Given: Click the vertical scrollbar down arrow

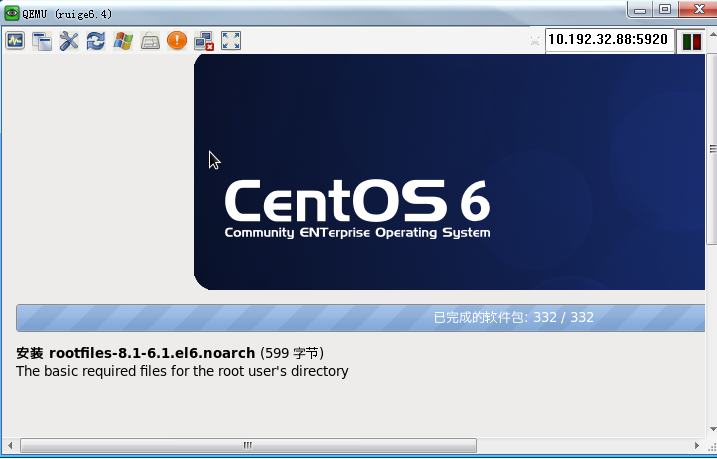Looking at the screenshot, I should click(712, 429).
